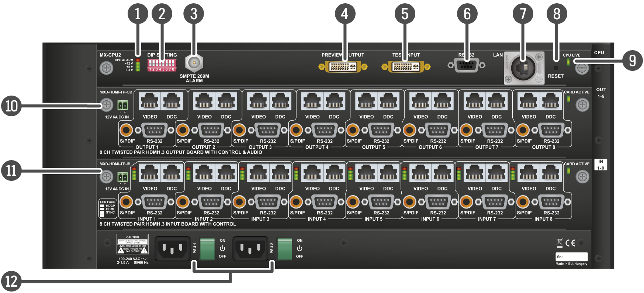The width and height of the screenshot is (644, 293).
Task: Click the 12V 6A DC IN terminal
Action: (122, 106)
